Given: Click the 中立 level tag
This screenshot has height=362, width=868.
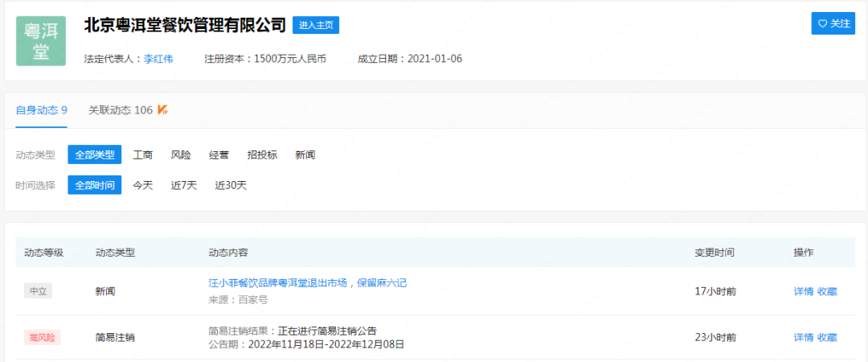Looking at the screenshot, I should coord(39,291).
